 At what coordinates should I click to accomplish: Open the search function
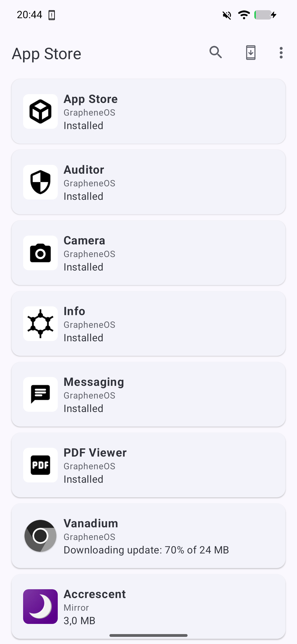216,52
